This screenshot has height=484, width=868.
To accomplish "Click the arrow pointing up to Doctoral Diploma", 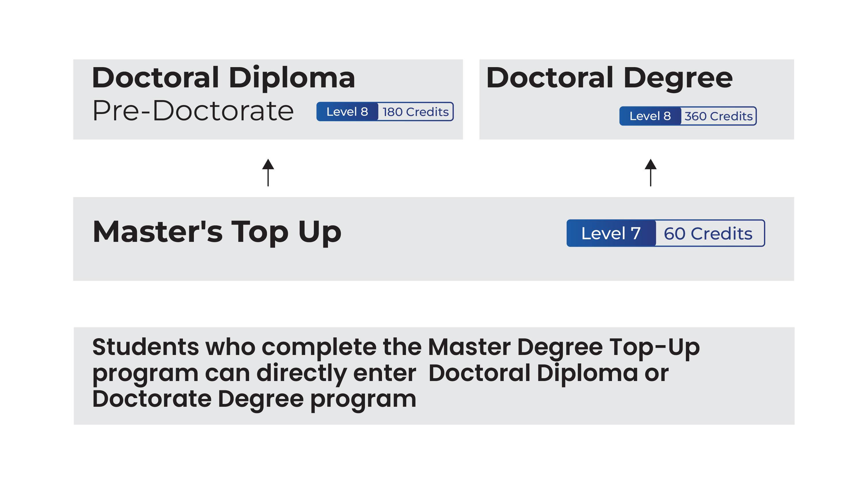I will point(268,172).
